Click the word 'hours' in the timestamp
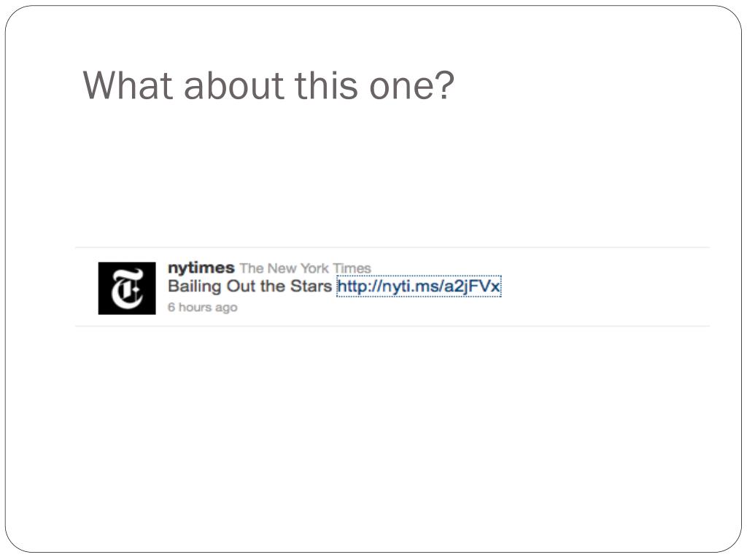Image resolution: width=747 pixels, height=560 pixels. (195, 307)
